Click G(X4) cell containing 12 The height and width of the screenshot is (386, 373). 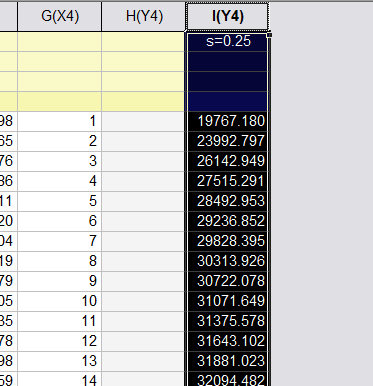coord(60,341)
